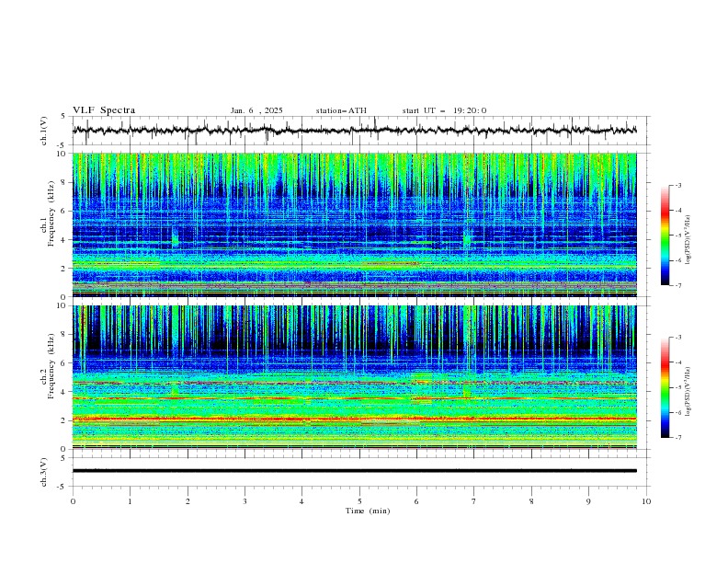
Task: Click the 'VLF Spectra' title text
Action: click(x=104, y=110)
